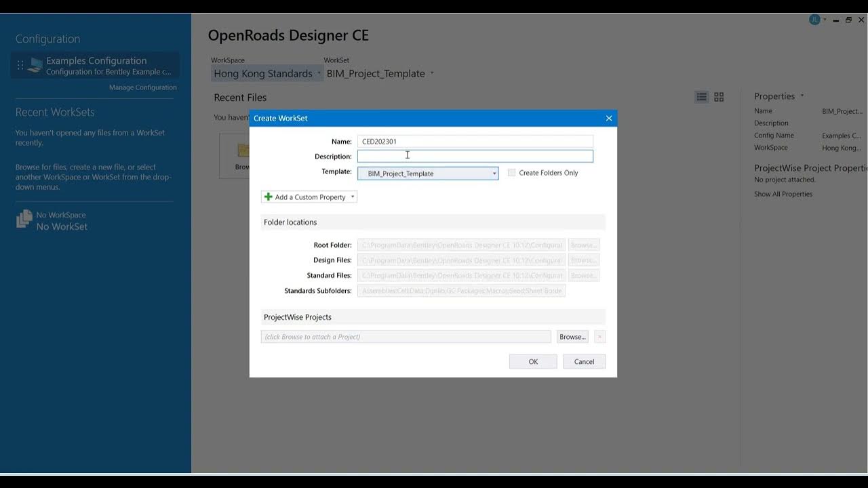Restore the application window
The width and height of the screenshot is (868, 488).
pos(848,20)
